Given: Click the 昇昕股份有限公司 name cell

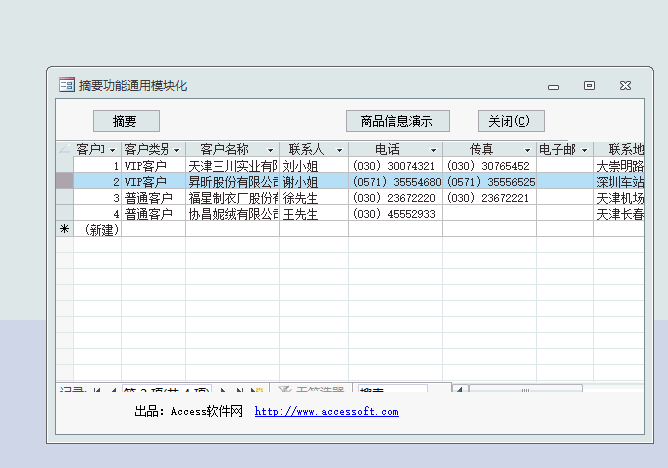Looking at the screenshot, I should point(233,182).
